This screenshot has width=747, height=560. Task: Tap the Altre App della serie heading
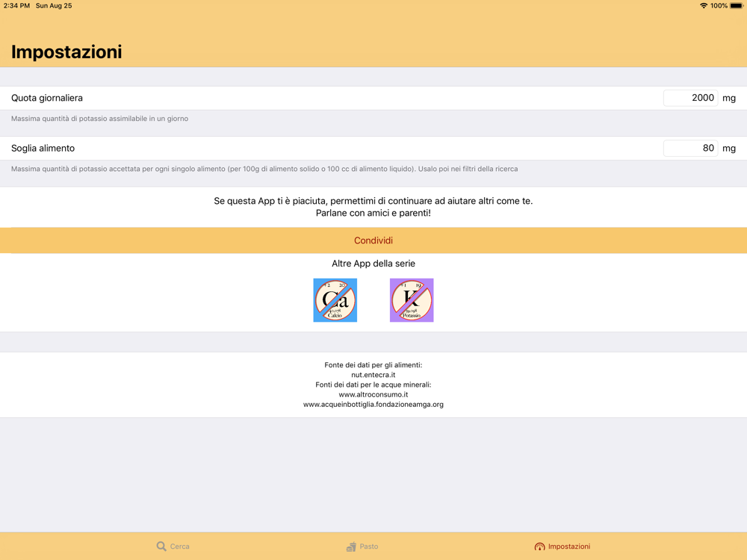[373, 264]
